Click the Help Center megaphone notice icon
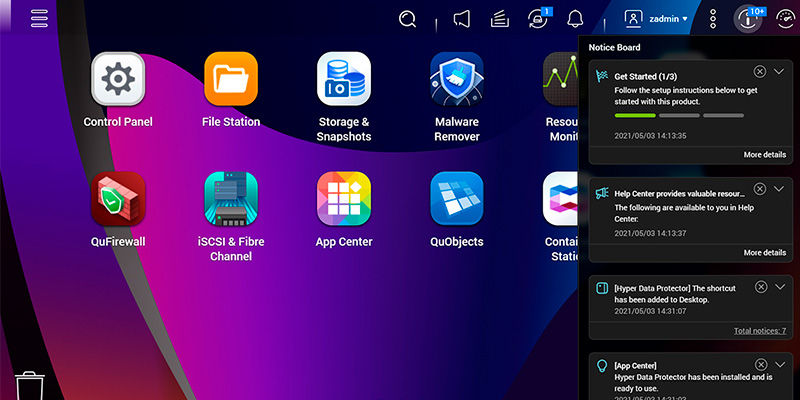Image resolution: width=800 pixels, height=400 pixels. [x=602, y=193]
